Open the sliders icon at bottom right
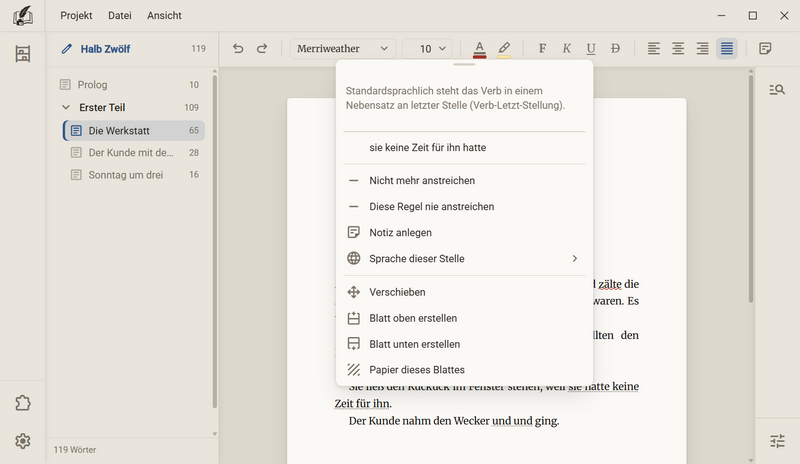This screenshot has height=464, width=800. (x=777, y=441)
